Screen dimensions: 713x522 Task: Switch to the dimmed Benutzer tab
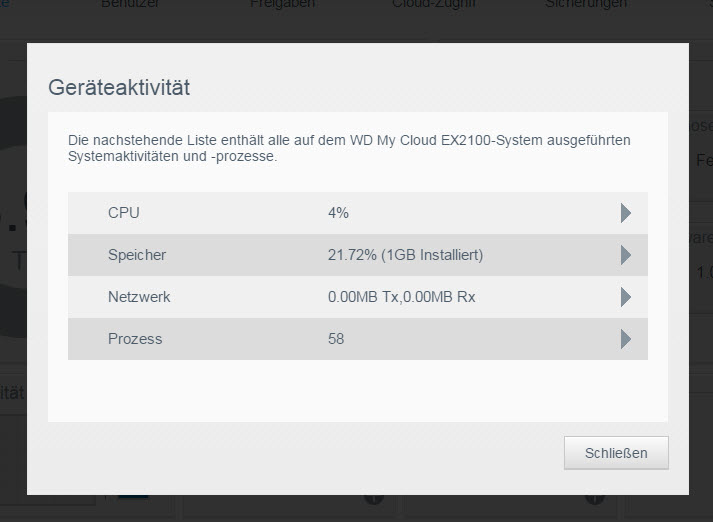[x=130, y=4]
